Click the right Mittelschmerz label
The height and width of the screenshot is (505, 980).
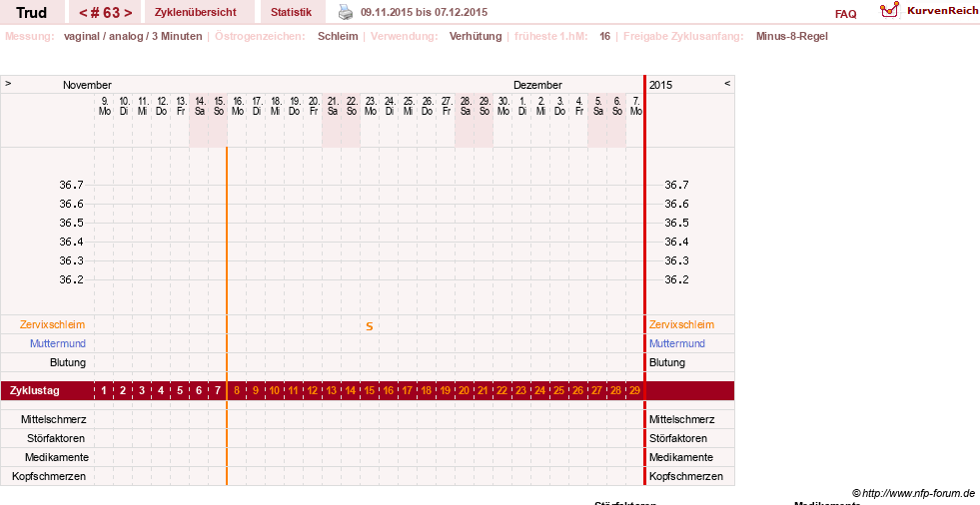click(682, 419)
